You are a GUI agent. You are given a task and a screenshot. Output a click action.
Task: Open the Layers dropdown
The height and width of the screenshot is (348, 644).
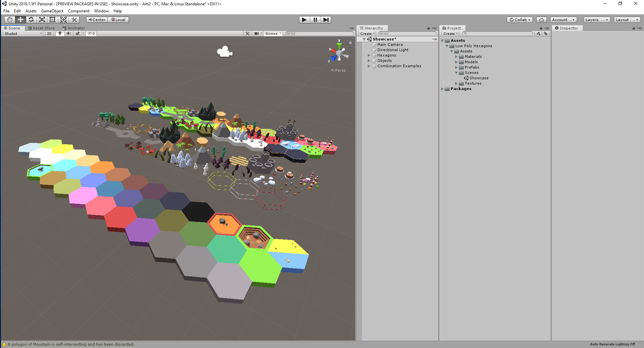click(x=596, y=19)
